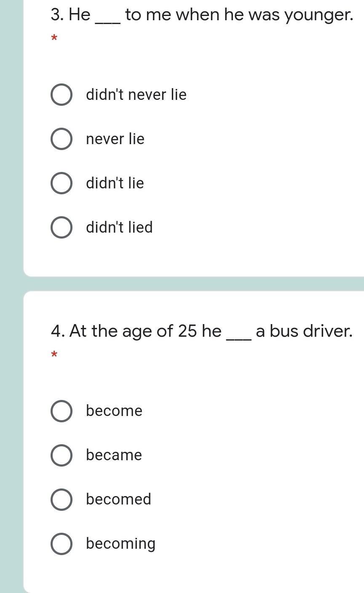Mark the radio circle beside "didn't lied"
Screen dimensions: 364x593
61,227
